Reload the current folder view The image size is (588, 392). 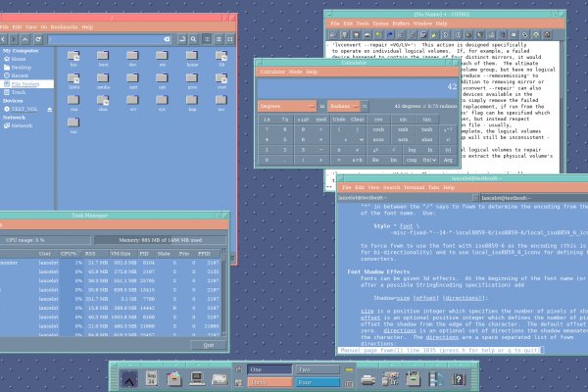click(38, 39)
